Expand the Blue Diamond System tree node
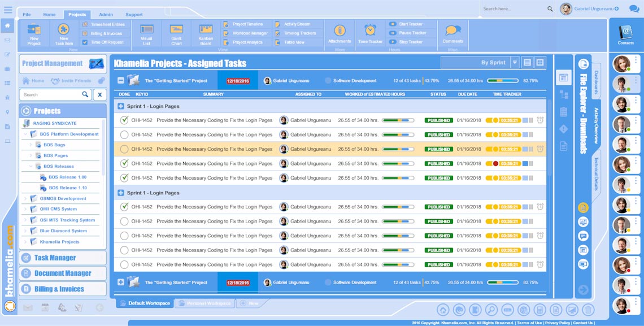The width and height of the screenshot is (644, 326). (x=25, y=231)
